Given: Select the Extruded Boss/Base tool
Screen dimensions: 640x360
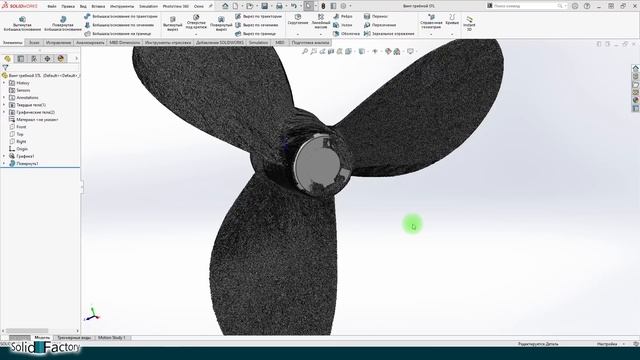Looking at the screenshot, I should click(22, 24).
